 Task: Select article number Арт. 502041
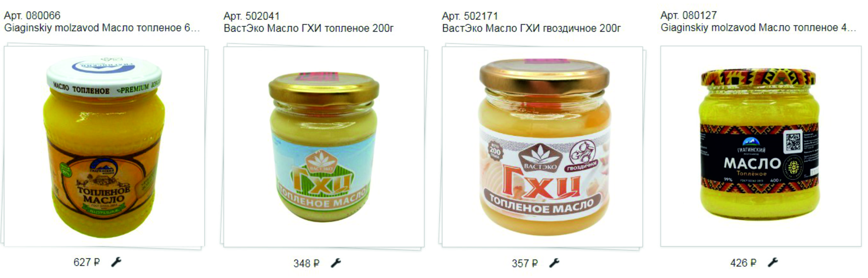251,16
